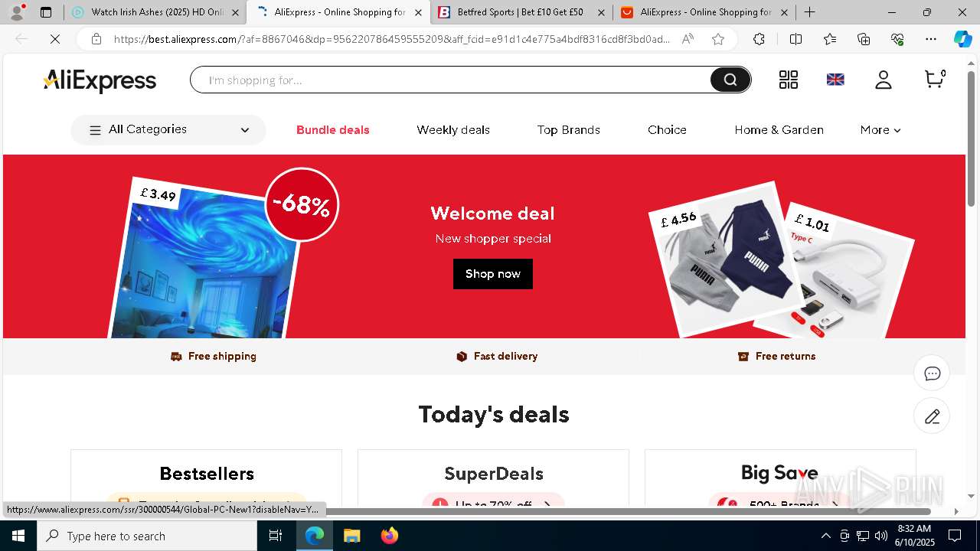Open Edge Copilot sidebar icon
980x551 pixels.
tap(962, 39)
